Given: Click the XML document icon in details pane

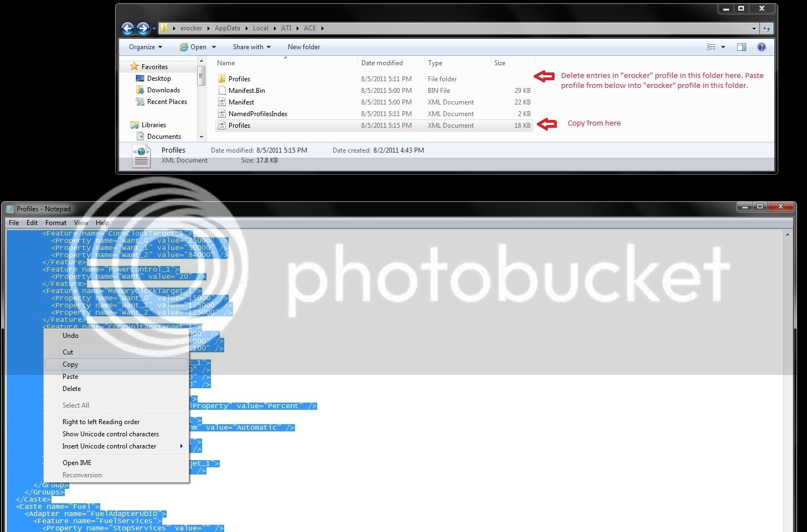Looking at the screenshot, I should click(x=141, y=156).
